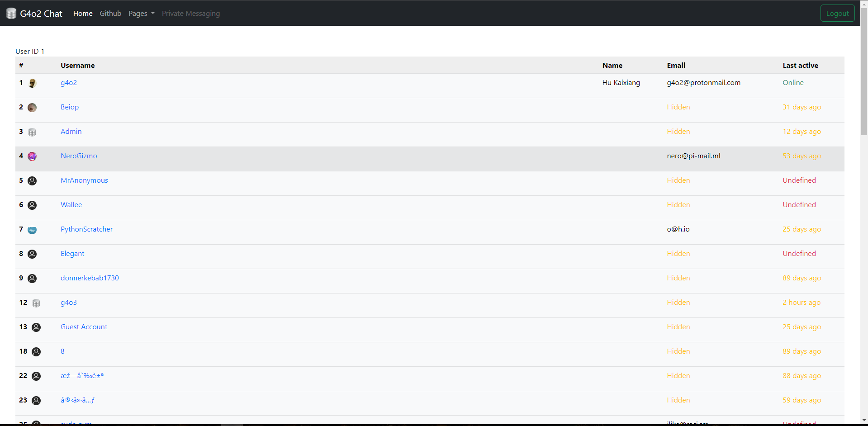Viewport: 868px width, 426px height.
Task: Open Private Messaging from the navbar
Action: pos(191,14)
